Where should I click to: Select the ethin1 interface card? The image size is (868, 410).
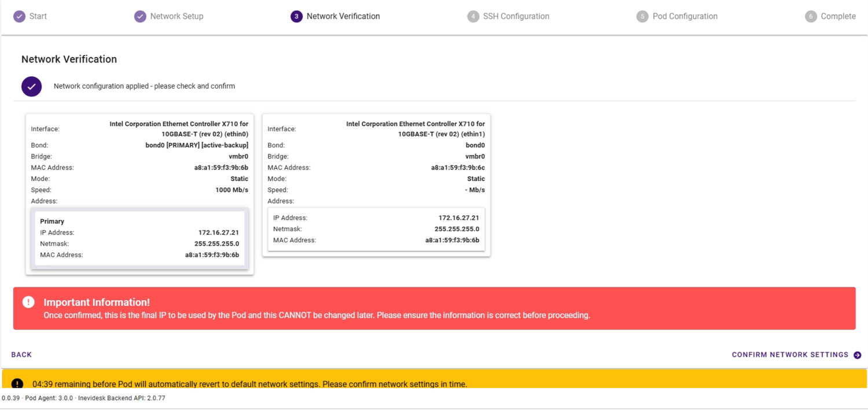point(376,185)
